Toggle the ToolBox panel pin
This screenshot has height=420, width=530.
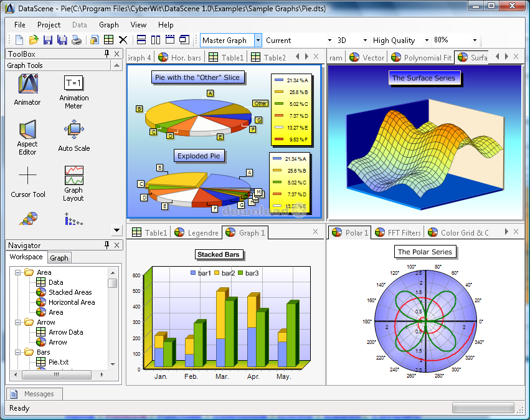(x=107, y=54)
